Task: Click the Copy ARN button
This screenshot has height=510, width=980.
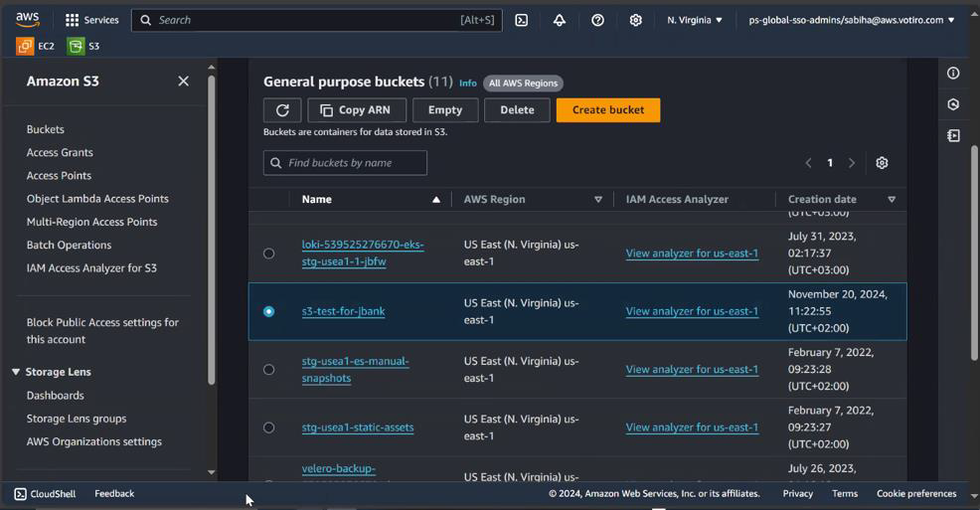Action: pos(357,110)
